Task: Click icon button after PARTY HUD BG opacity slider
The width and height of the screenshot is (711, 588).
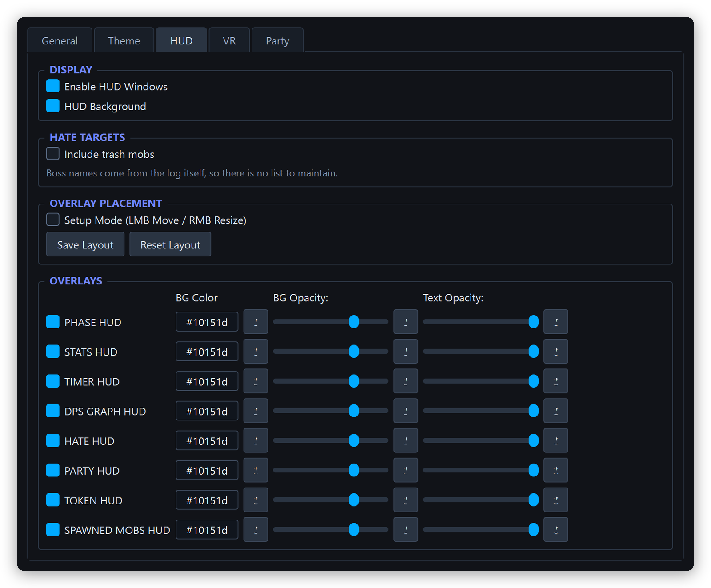Action: (x=406, y=470)
